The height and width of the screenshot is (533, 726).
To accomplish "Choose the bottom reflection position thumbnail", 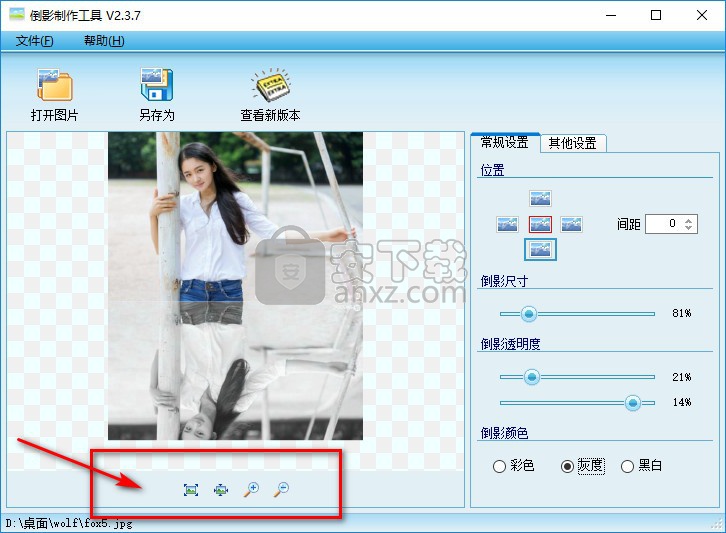I will pyautogui.click(x=540, y=249).
